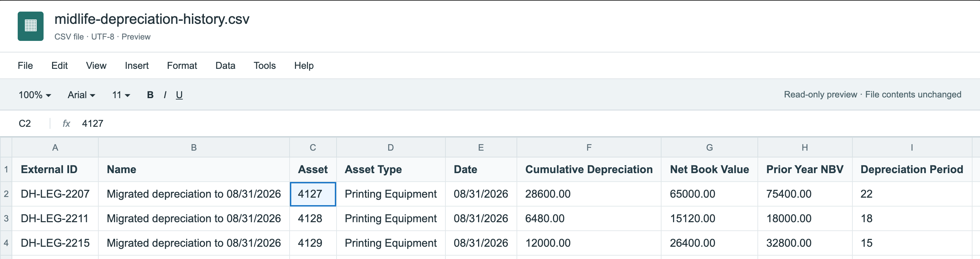Open the View menu
The image size is (980, 259).
click(96, 65)
